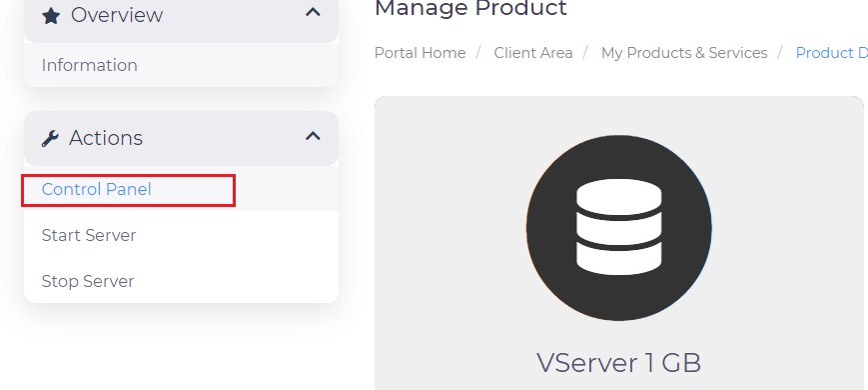Image resolution: width=868 pixels, height=390 pixels.
Task: Click the Actions panel heading text
Action: (x=106, y=138)
